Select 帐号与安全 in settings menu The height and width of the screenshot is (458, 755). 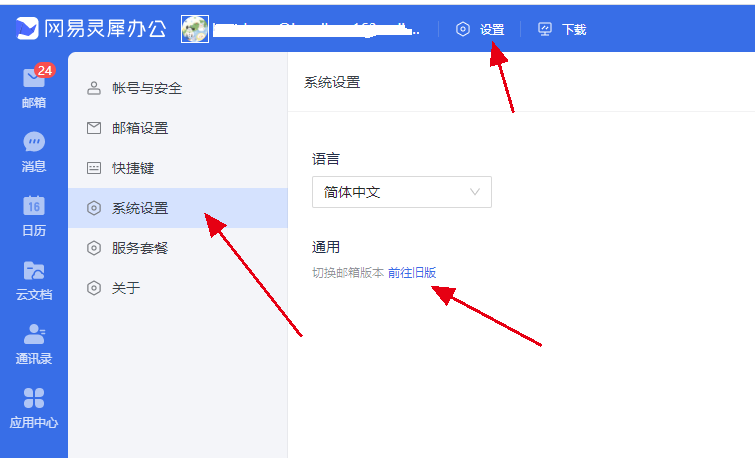click(x=178, y=88)
